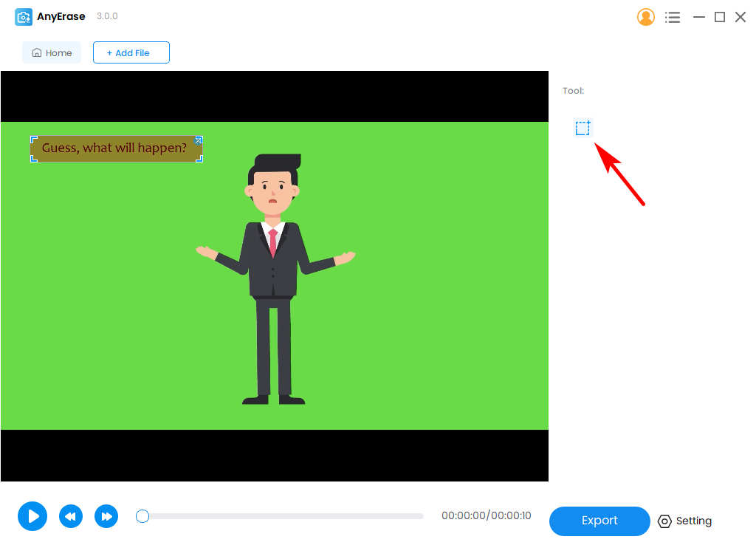Remove the selection box via its X
The image size is (756, 545).
[x=198, y=140]
